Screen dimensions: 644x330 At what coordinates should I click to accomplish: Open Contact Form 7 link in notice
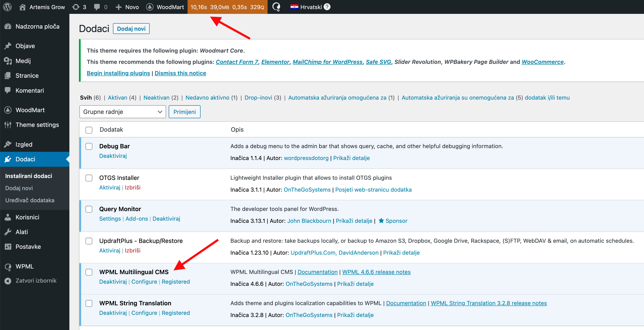click(237, 62)
